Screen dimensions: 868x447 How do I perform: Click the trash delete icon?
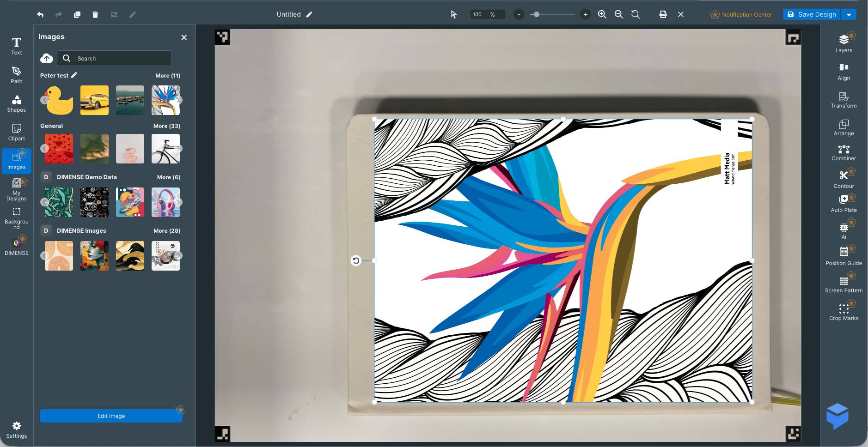click(95, 15)
